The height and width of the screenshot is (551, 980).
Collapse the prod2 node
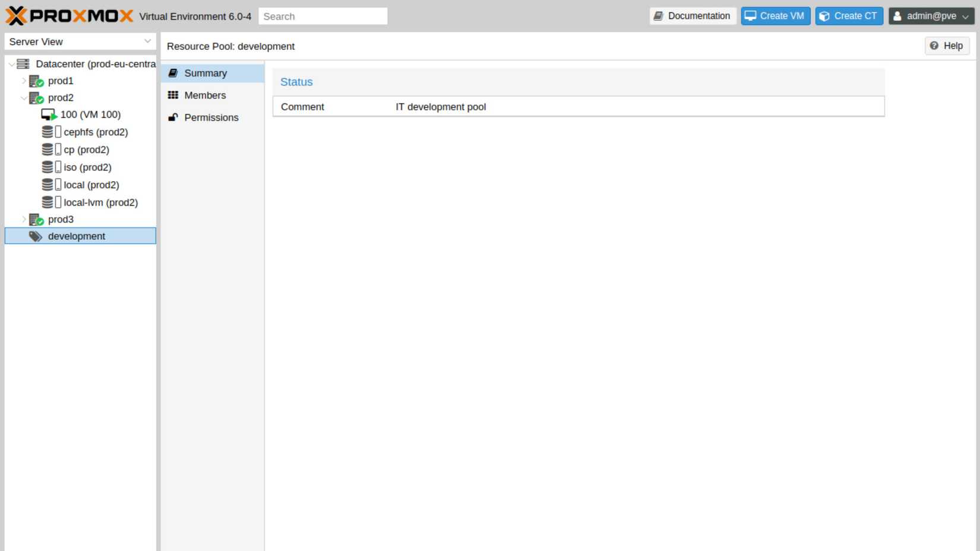tap(24, 98)
